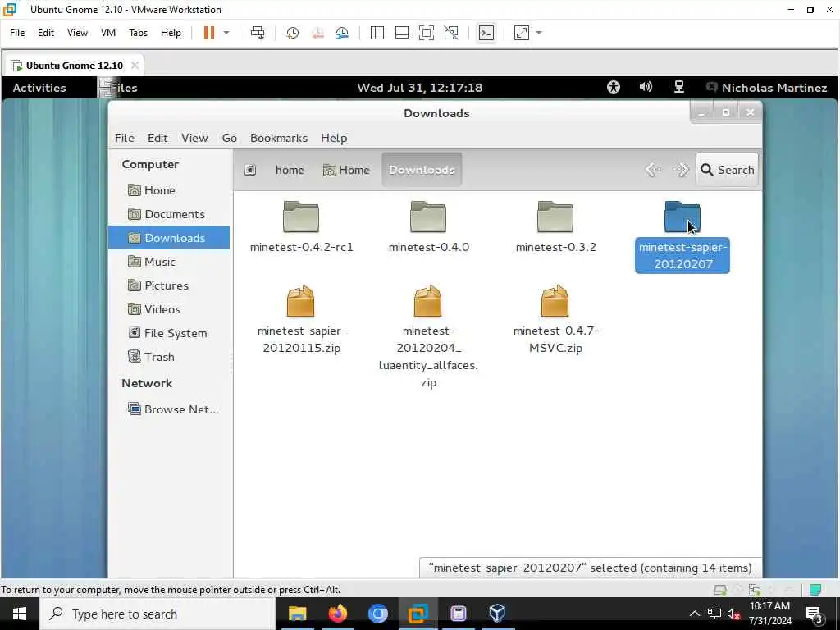This screenshot has width=840, height=630.
Task: Open the VMware Edit menu
Action: click(46, 33)
